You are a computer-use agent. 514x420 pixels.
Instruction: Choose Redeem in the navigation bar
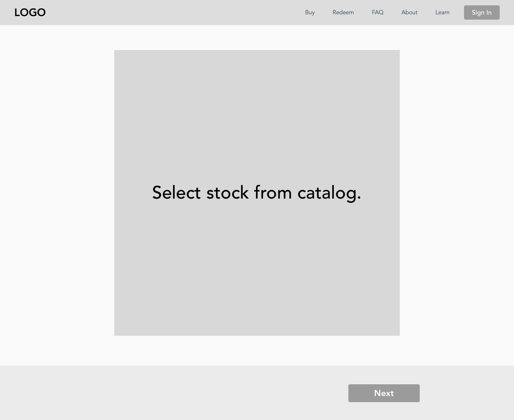coord(343,12)
